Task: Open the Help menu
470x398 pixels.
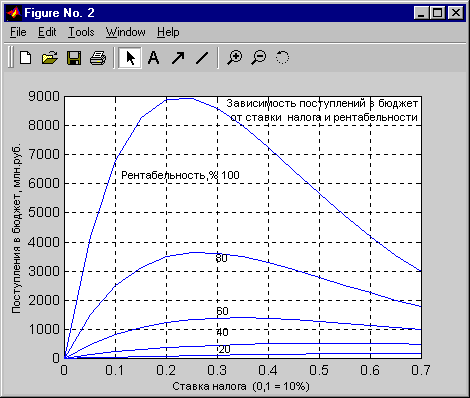Action: coord(168,32)
